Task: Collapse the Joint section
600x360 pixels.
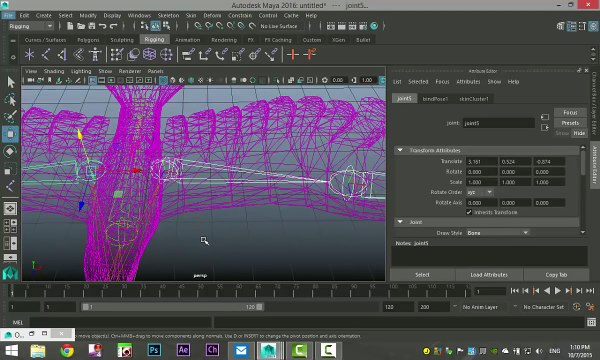Action: point(400,222)
